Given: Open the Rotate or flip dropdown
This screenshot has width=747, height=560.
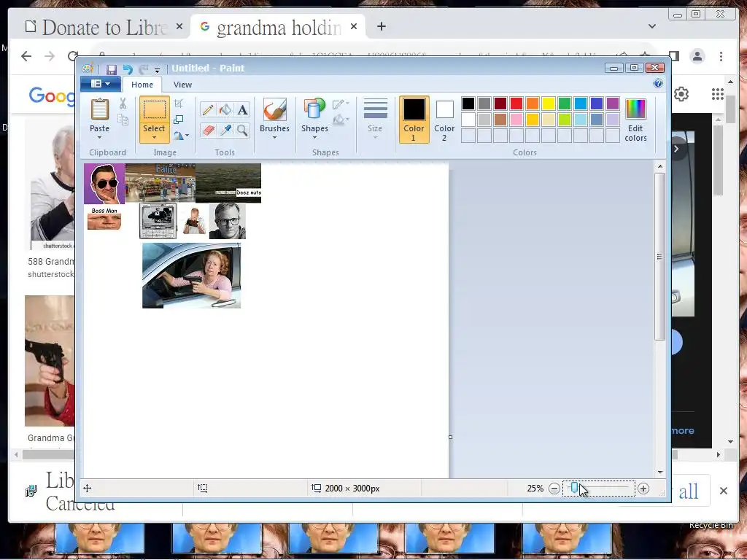Looking at the screenshot, I should pos(181,136).
